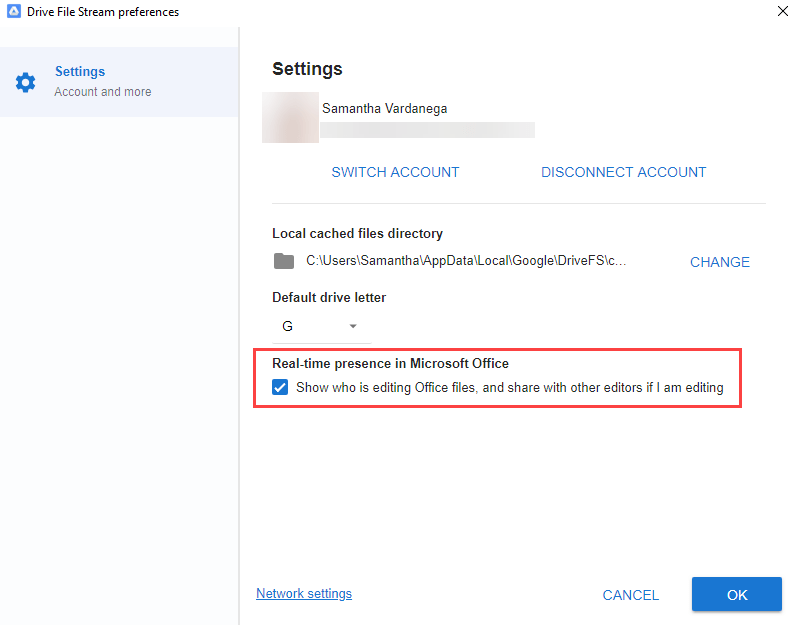Open the Network settings link

pos(304,594)
